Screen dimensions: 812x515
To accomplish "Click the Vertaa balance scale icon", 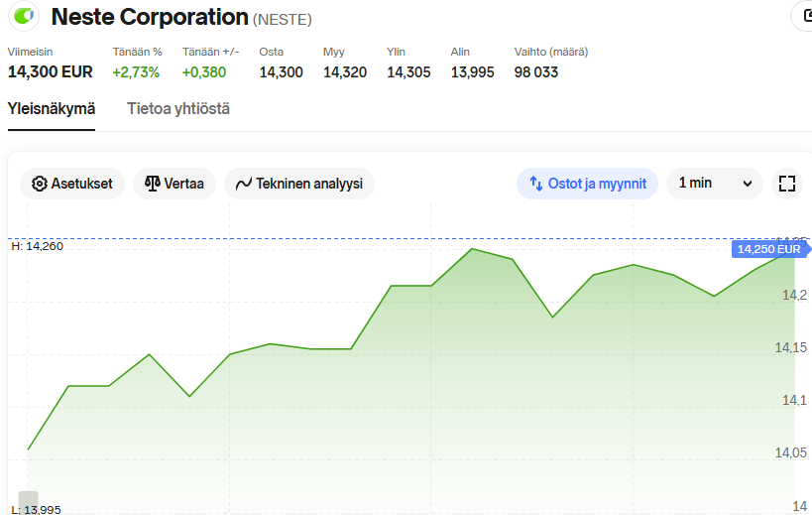I will [x=153, y=184].
